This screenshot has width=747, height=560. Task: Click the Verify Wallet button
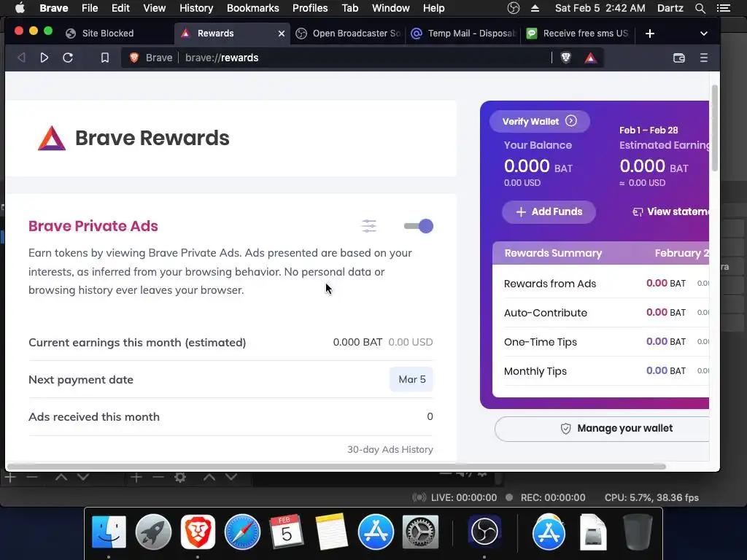(x=539, y=122)
